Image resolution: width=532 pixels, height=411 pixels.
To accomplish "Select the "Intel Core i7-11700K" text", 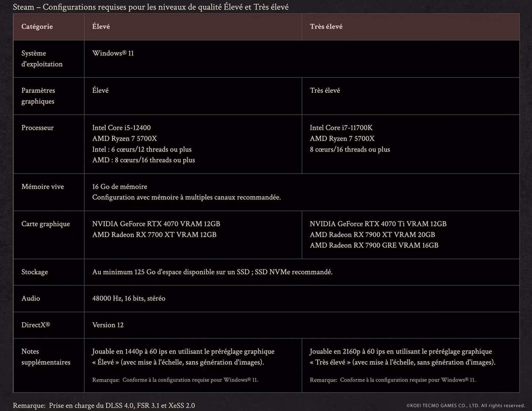I will click(341, 128).
